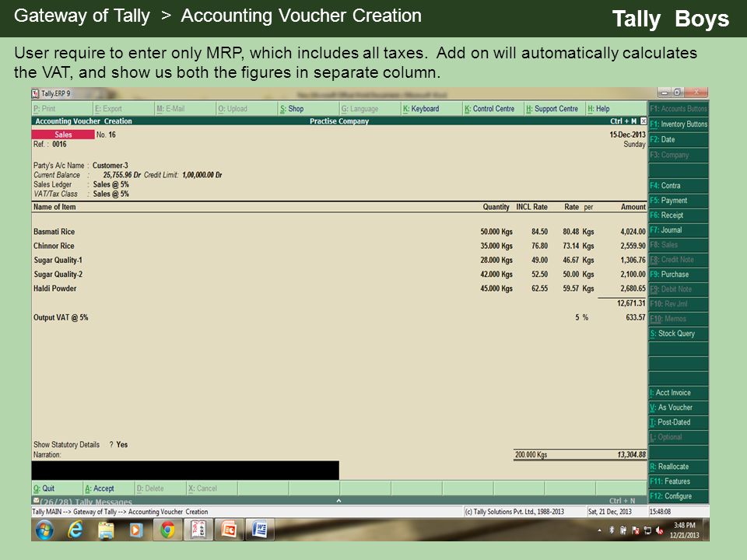
Task: Open Windows Media Player from the taskbar
Action: [136, 530]
